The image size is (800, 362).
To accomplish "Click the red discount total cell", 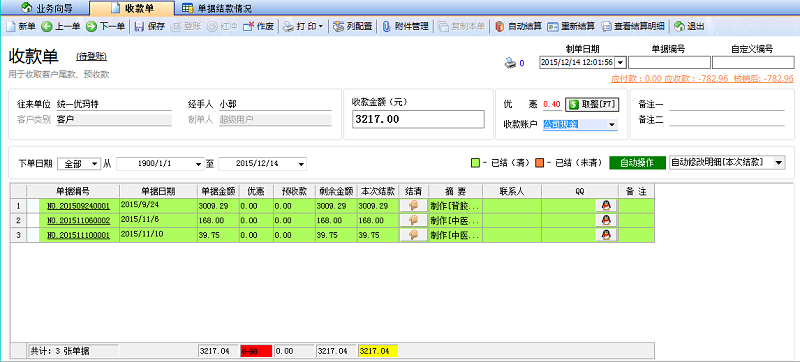I will point(256,351).
